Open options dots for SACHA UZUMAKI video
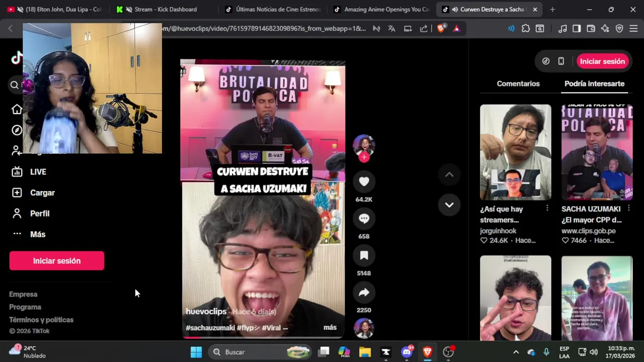This screenshot has width=644, height=362. (628, 208)
